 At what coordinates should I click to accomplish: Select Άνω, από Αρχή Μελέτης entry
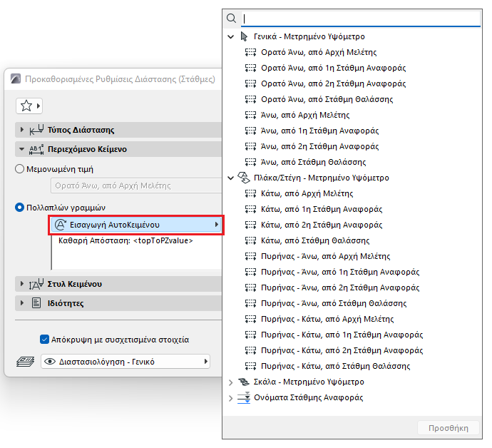pyautogui.click(x=305, y=115)
